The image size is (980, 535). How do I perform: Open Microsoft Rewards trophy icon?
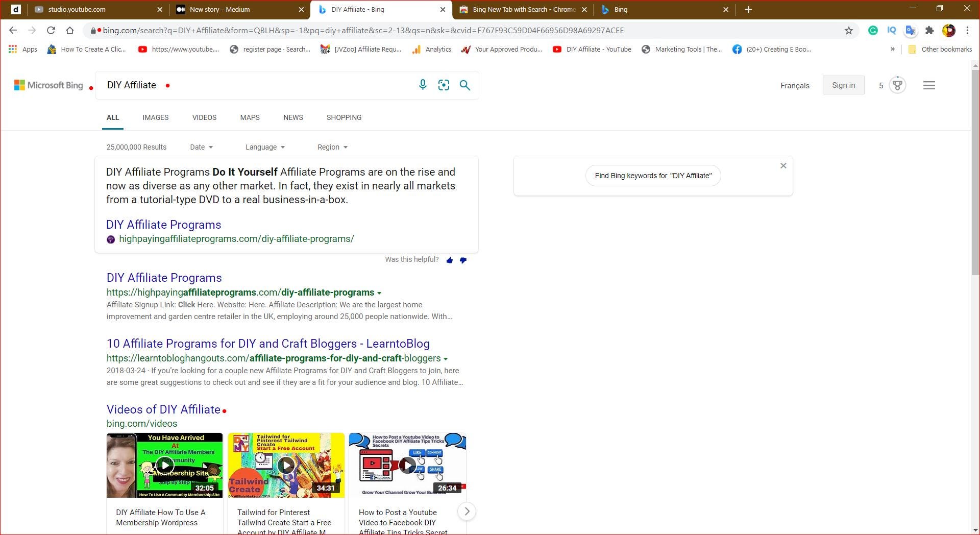897,85
